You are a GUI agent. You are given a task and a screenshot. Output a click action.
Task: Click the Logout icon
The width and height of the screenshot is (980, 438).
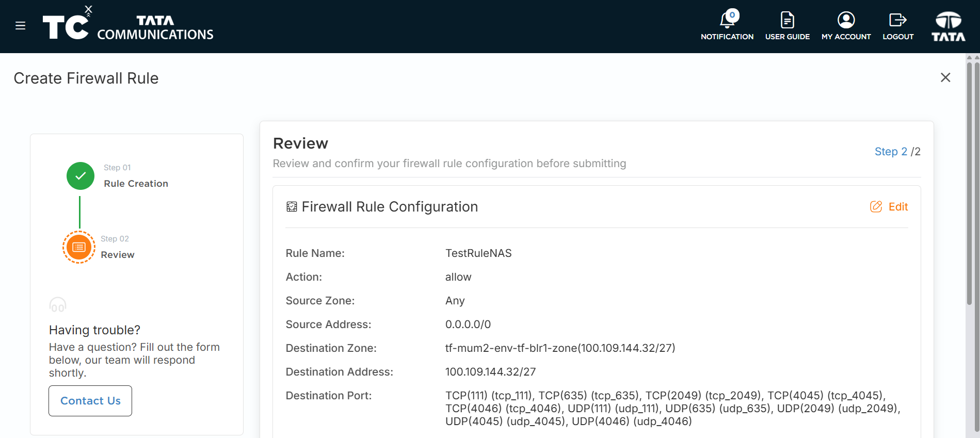pyautogui.click(x=898, y=20)
